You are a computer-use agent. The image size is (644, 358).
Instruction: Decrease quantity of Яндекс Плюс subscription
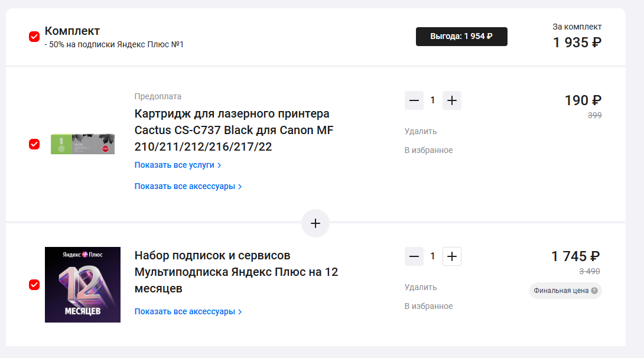tap(414, 256)
